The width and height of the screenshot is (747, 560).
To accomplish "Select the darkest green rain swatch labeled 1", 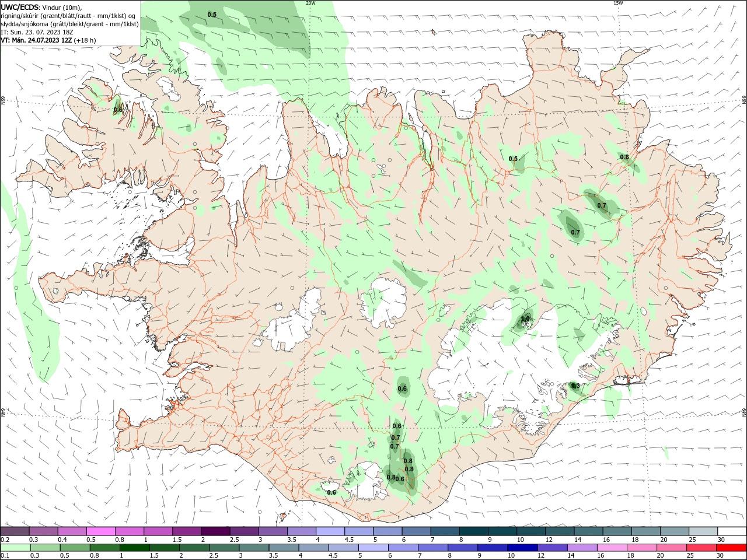I will pos(135,548).
